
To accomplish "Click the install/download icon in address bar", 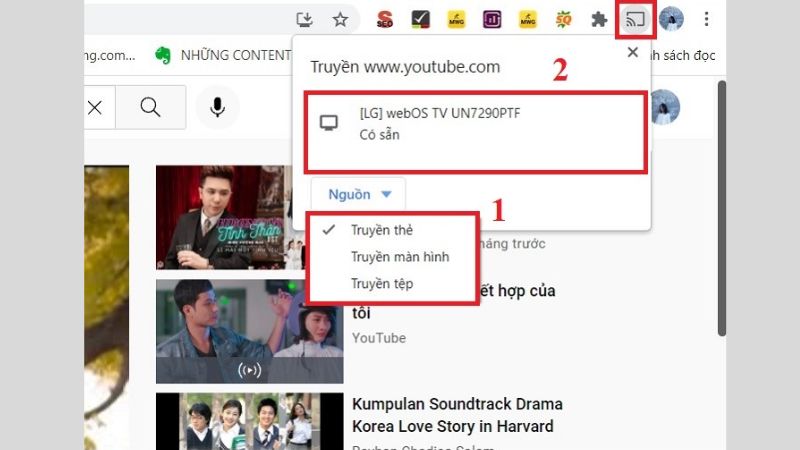I will [306, 19].
